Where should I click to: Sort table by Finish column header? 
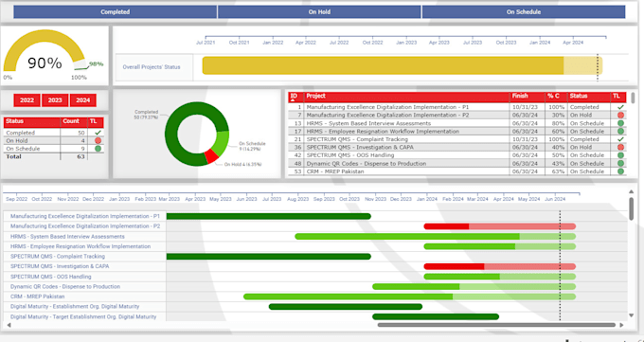point(528,97)
